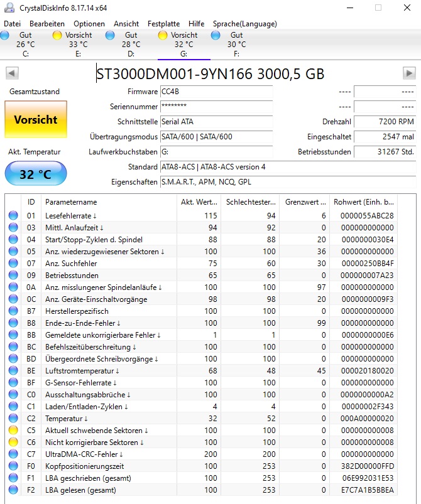Click the Schnittstelle field Serial ATA
Viewport: 421px width, 504px height.
point(216,122)
